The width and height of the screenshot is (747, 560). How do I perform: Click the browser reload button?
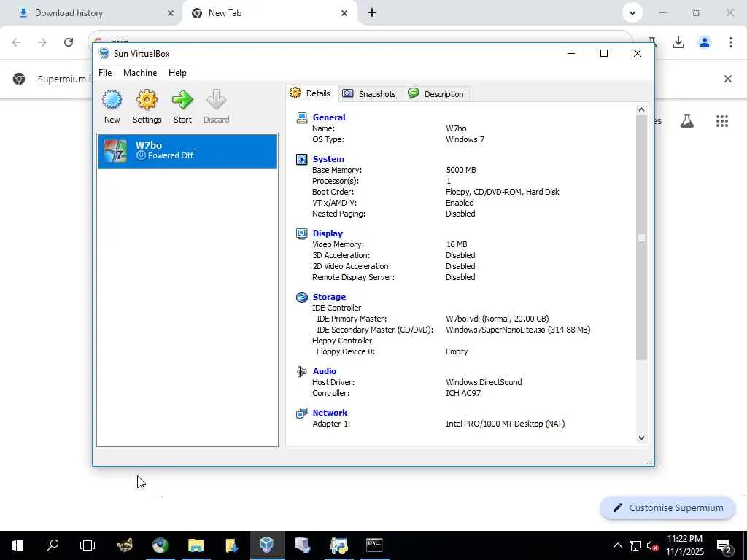click(x=69, y=42)
